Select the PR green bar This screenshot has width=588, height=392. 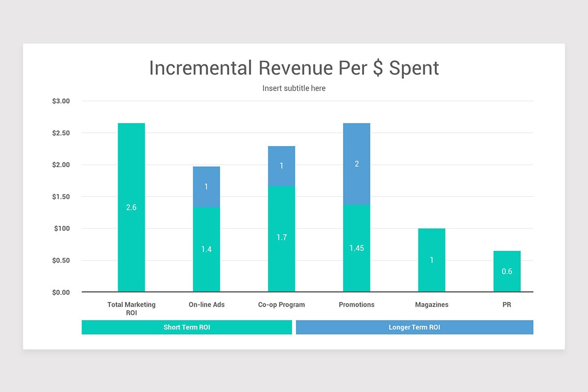(x=507, y=271)
